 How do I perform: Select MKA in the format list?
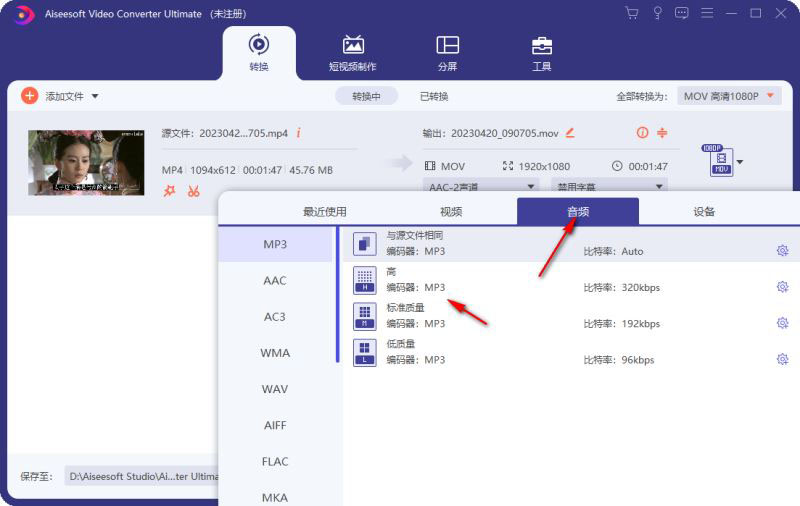coord(275,496)
